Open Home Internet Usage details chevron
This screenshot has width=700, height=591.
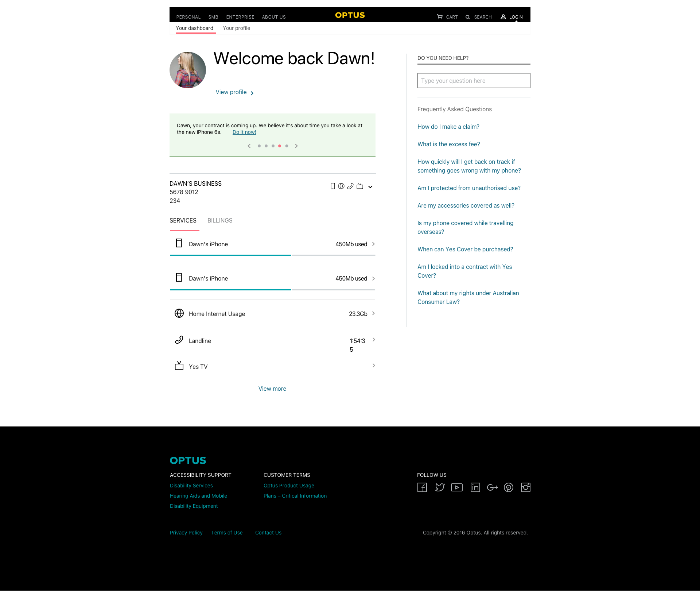tap(373, 313)
